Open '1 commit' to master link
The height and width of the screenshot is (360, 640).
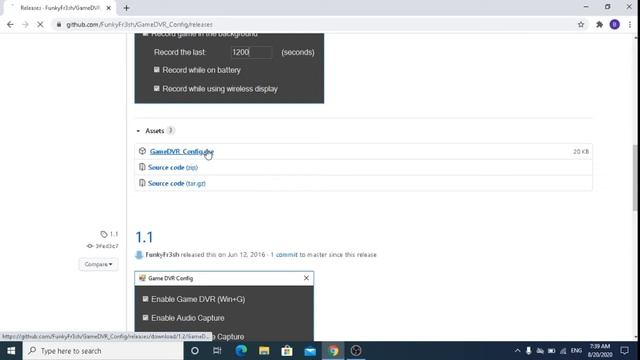tap(284, 255)
